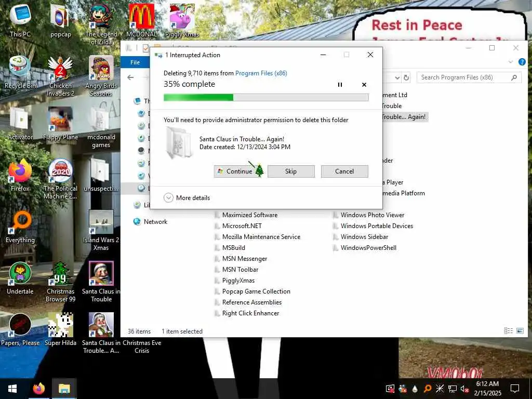Viewport: 532px width, 399px height.
Task: Expand More details in the dialog
Action: [x=187, y=198]
